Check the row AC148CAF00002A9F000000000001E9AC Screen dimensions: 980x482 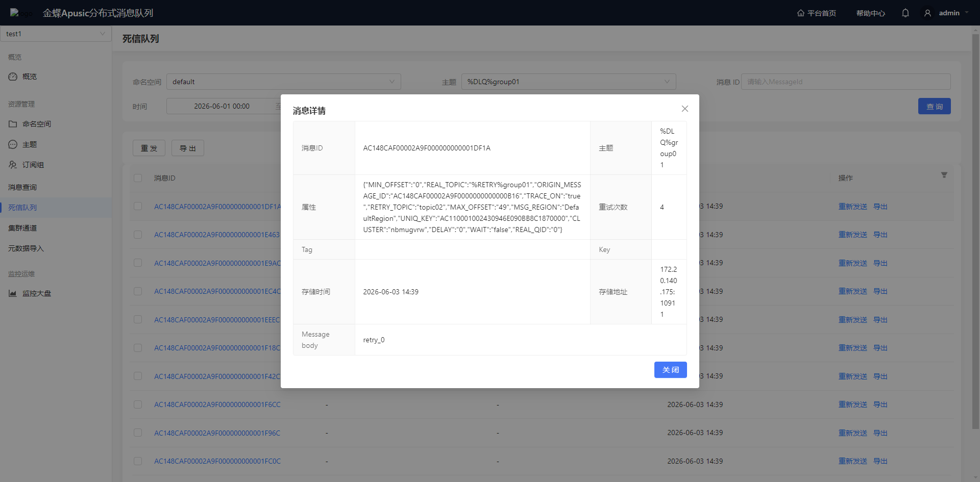[x=138, y=263]
